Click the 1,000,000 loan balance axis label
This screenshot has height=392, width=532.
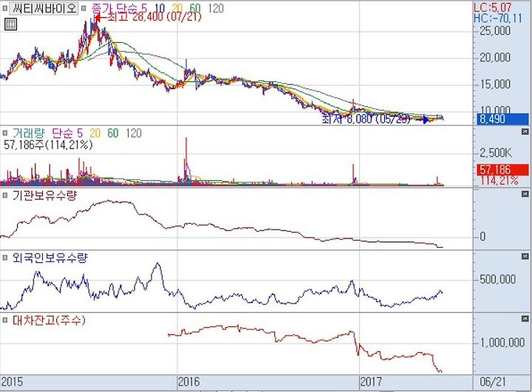[x=502, y=343]
